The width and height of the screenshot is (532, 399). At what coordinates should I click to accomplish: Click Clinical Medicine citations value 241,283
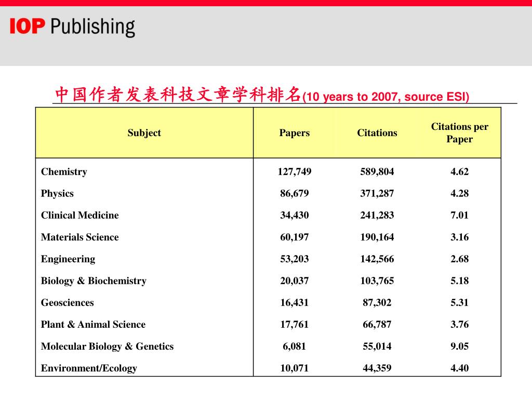[x=377, y=215]
